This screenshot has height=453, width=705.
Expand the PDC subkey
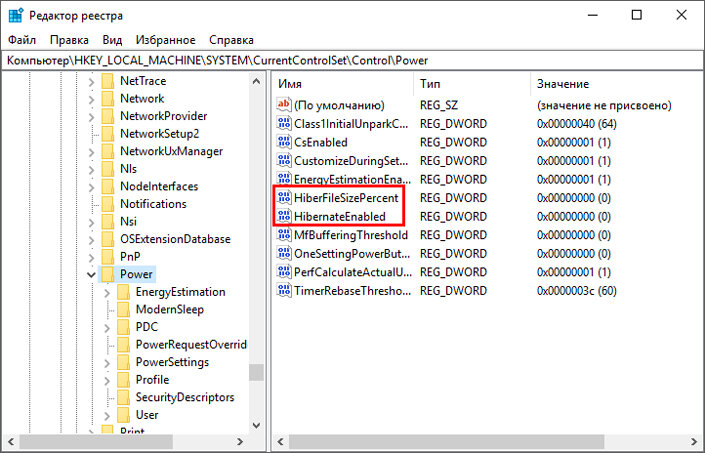(107, 328)
